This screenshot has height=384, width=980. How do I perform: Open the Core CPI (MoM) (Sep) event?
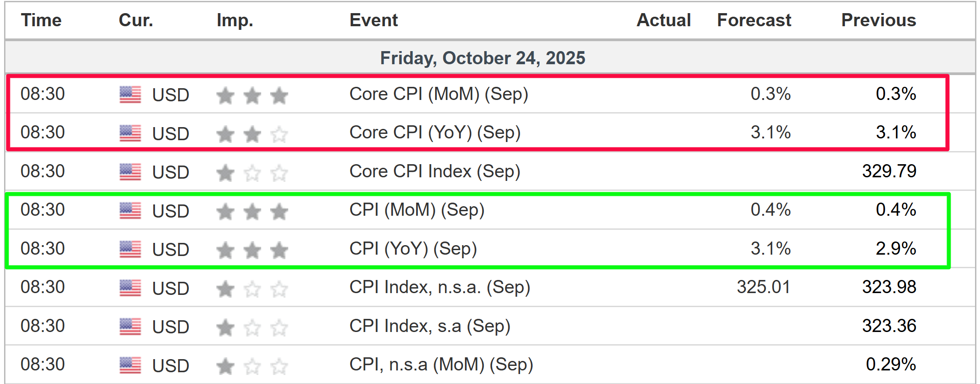point(439,94)
